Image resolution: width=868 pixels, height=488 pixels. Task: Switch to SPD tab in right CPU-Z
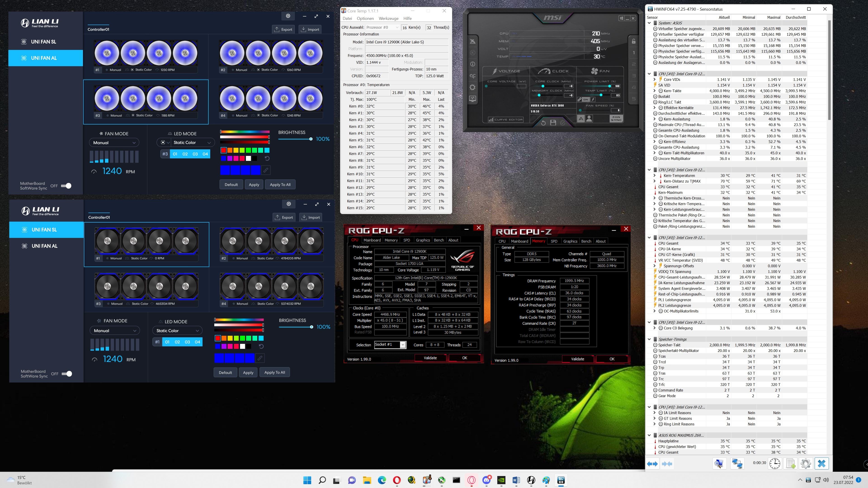554,241
